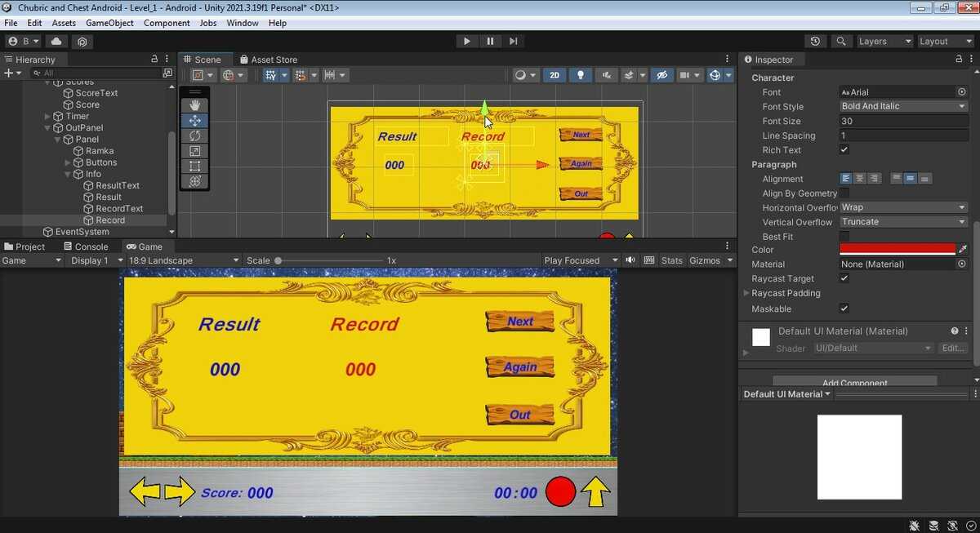This screenshot has width=980, height=533.
Task: Open Vertical Overflow Truncate dropdown
Action: click(904, 222)
